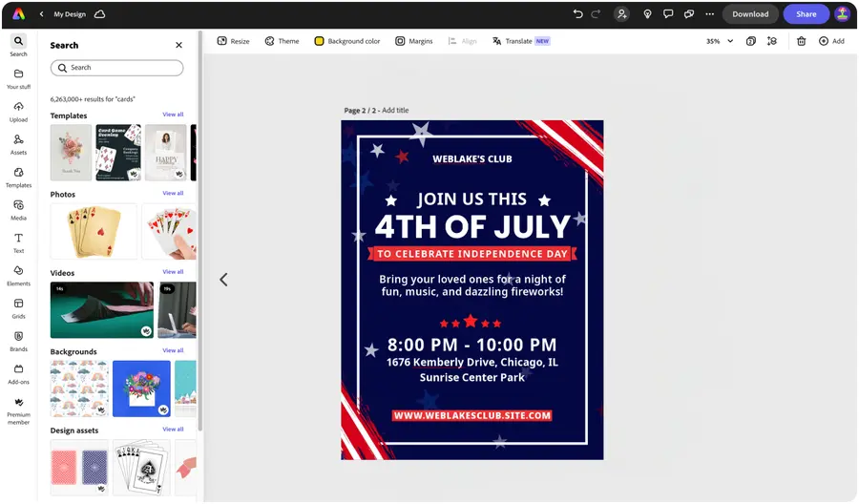Open the Theme menu in toolbar
Screen dimensions: 859x504
click(x=283, y=41)
